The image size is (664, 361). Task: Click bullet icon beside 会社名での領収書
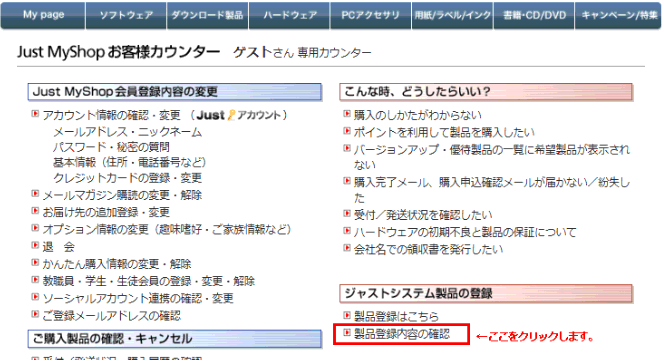pyautogui.click(x=347, y=248)
